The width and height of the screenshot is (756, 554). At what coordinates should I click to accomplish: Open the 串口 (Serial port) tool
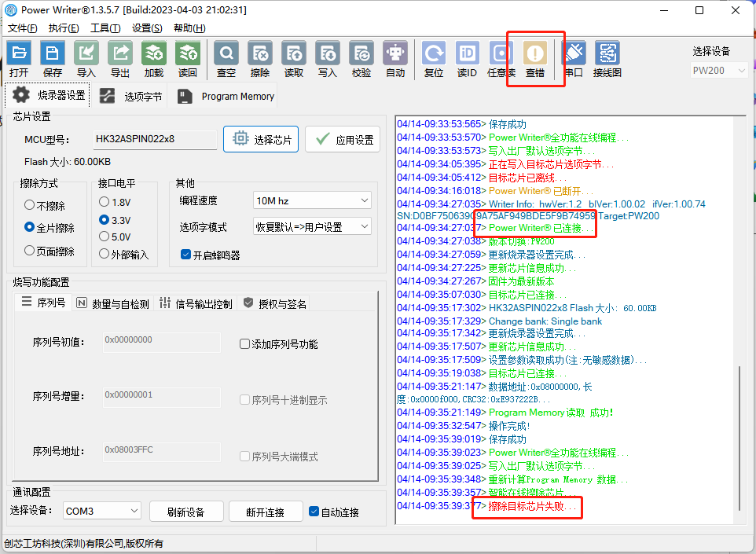(574, 59)
